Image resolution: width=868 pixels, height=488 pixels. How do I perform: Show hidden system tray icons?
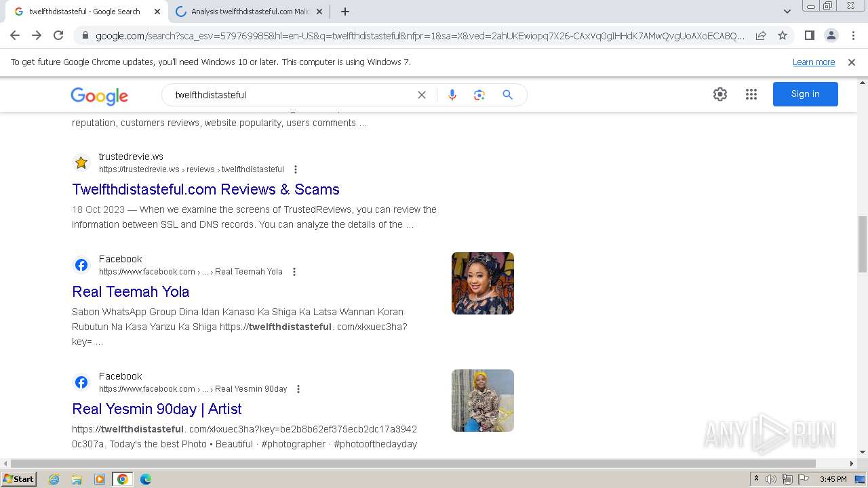[756, 479]
